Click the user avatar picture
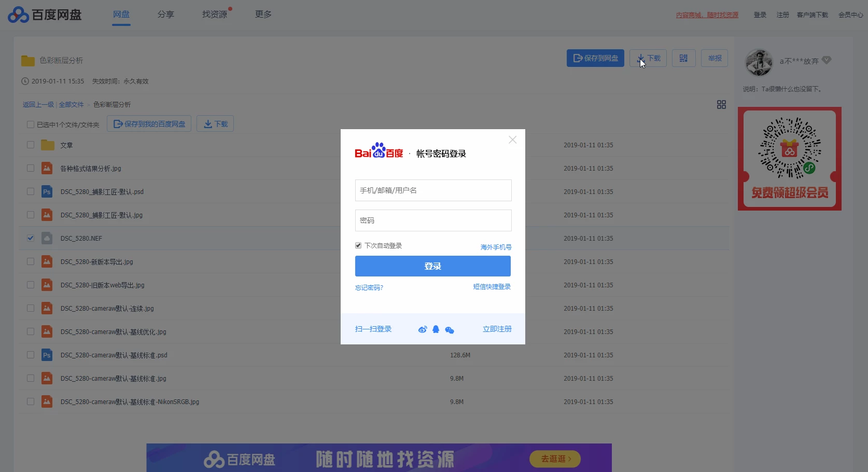This screenshot has width=868, height=472. click(x=759, y=62)
